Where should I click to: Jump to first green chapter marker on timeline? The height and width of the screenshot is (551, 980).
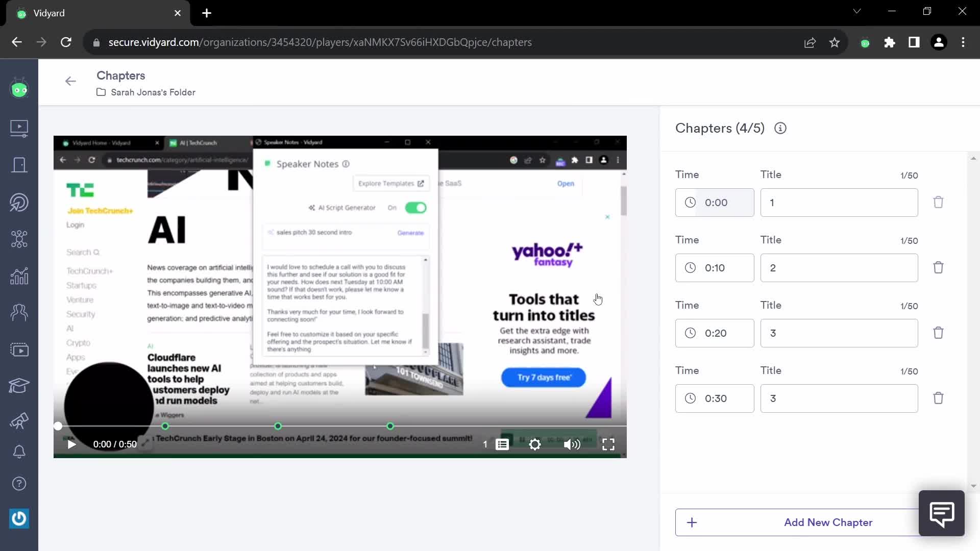[x=165, y=426]
